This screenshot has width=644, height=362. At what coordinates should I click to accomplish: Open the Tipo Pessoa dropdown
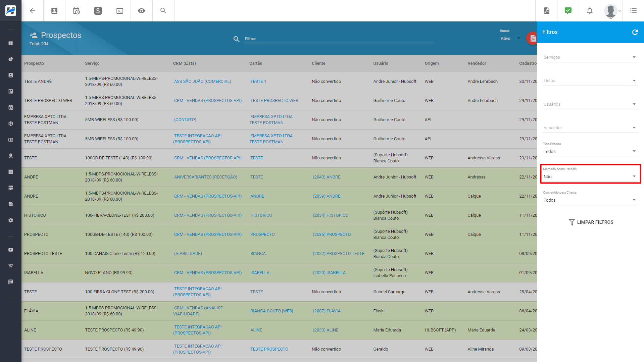pyautogui.click(x=590, y=151)
